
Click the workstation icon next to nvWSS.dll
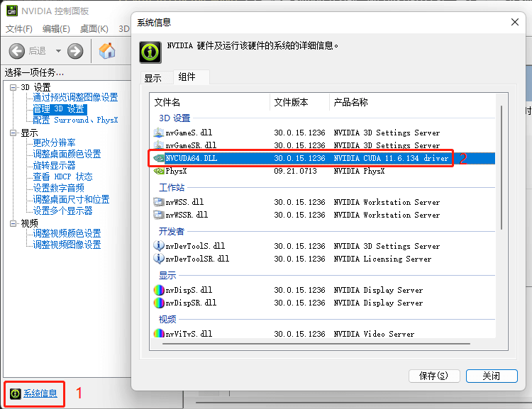159,202
